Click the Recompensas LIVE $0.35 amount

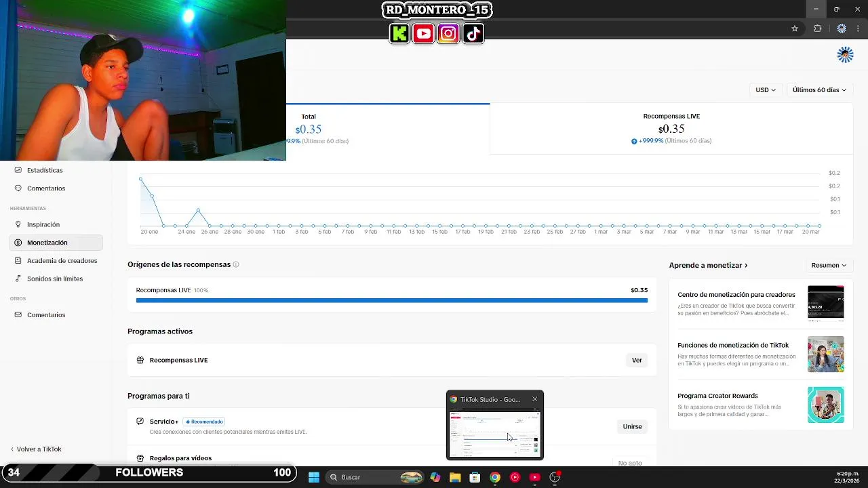tap(671, 129)
